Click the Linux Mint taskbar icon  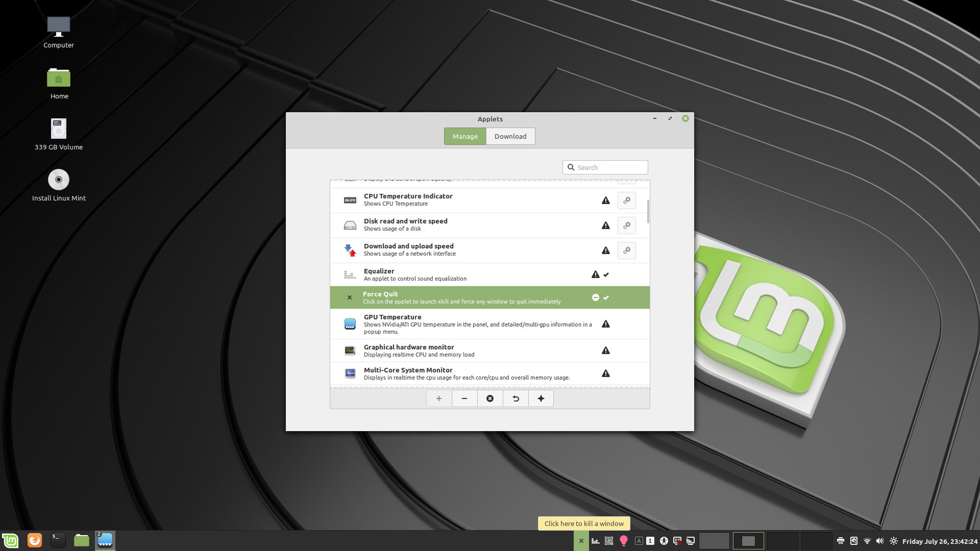11,540
